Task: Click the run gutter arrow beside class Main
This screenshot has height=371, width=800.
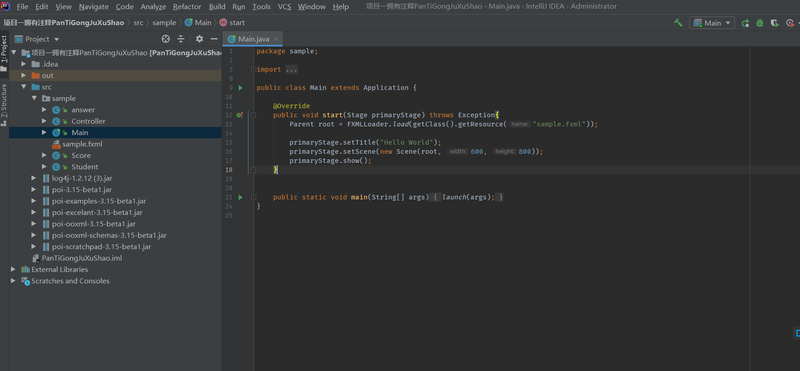Action: (241, 88)
